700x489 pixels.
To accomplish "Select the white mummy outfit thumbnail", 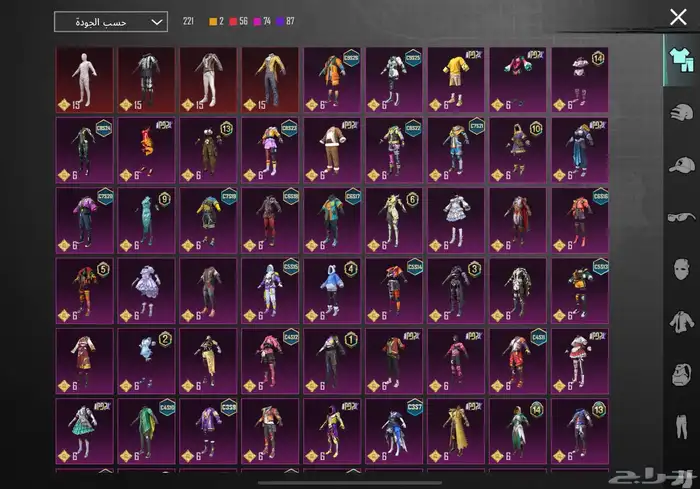I will 84,80.
